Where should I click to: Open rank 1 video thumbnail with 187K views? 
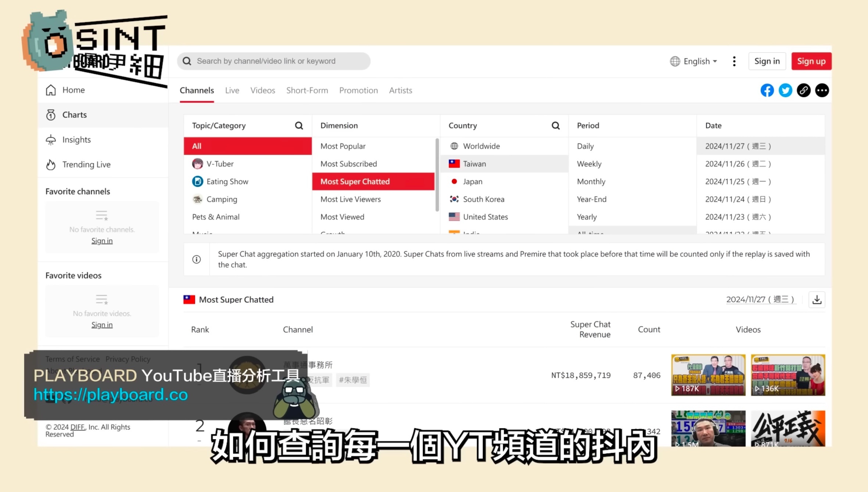coord(708,375)
